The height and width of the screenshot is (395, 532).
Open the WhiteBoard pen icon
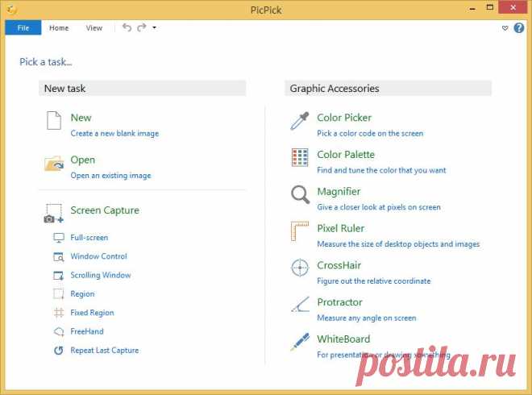pyautogui.click(x=301, y=341)
